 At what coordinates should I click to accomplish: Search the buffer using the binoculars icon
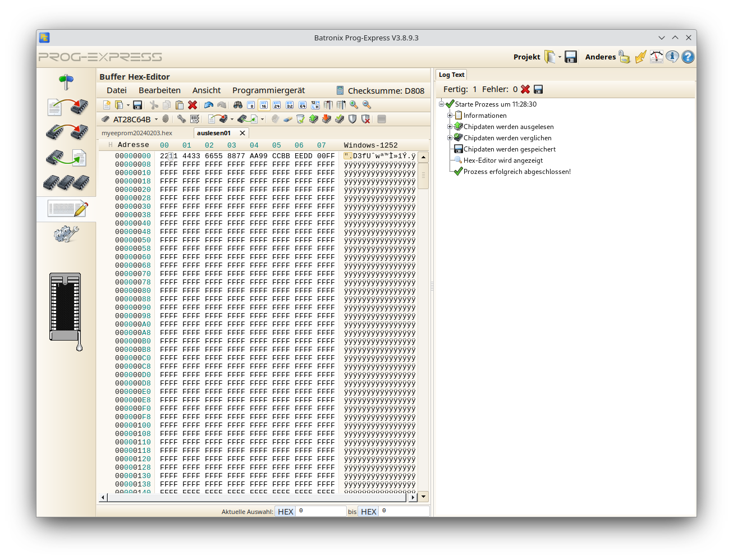pos(238,105)
